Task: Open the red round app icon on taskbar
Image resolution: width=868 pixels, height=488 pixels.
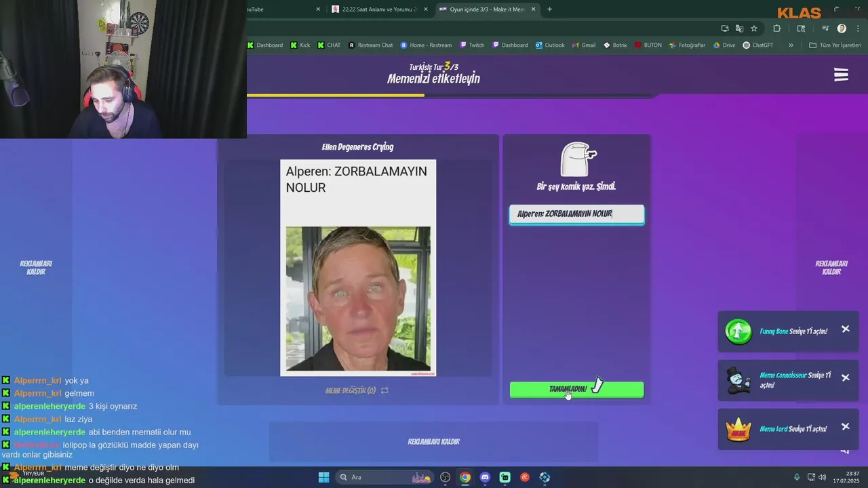Action: [x=525, y=477]
